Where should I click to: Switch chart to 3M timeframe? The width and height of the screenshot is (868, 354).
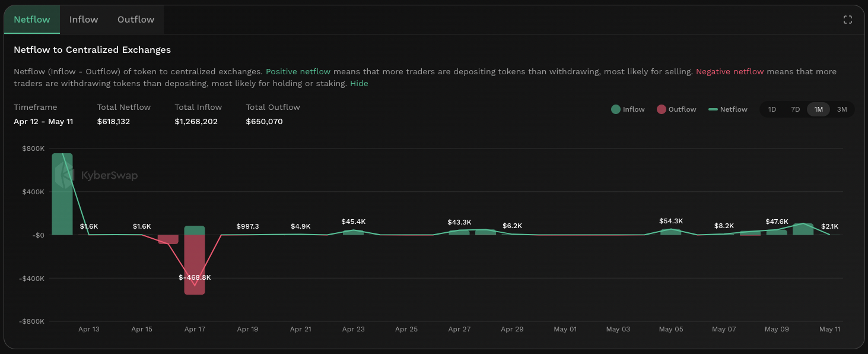pos(842,109)
